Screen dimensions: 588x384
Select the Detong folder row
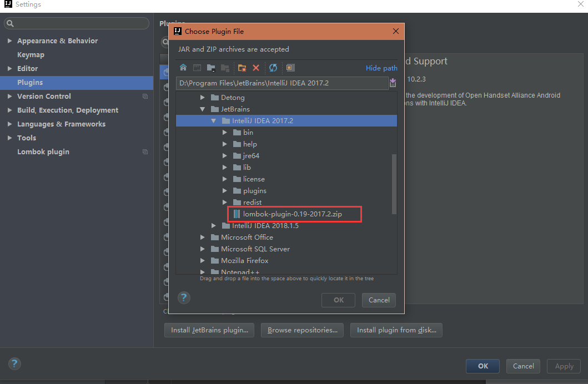287,98
